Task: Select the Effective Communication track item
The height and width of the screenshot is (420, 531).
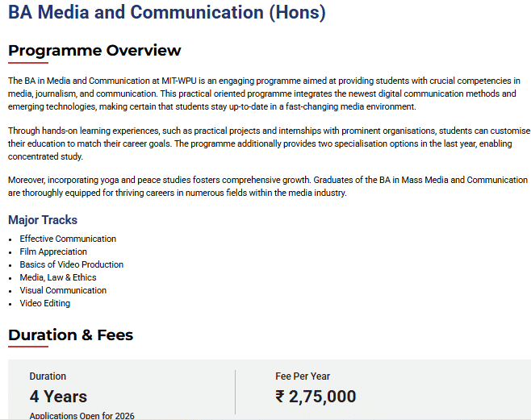Action: tap(68, 239)
